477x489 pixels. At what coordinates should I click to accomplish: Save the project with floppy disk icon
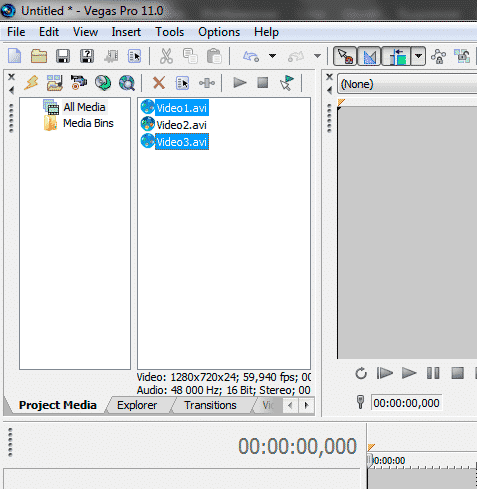point(63,56)
